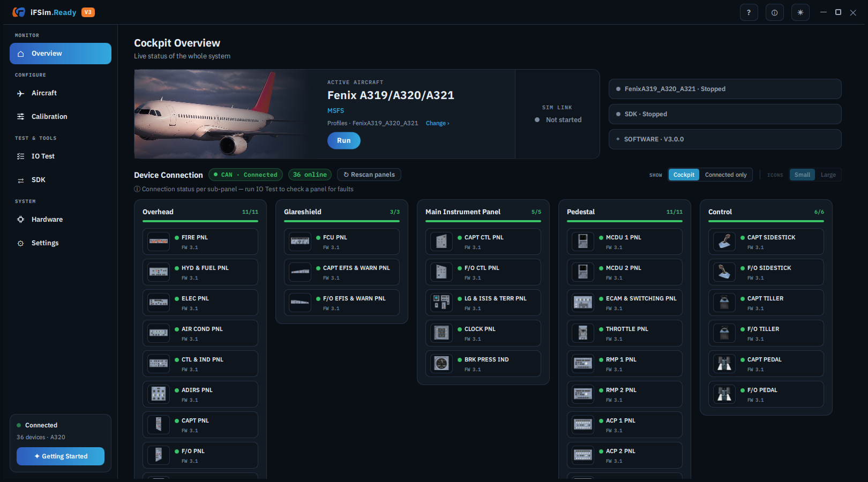Click the MCDU 1 PNL panel icon

pos(583,242)
